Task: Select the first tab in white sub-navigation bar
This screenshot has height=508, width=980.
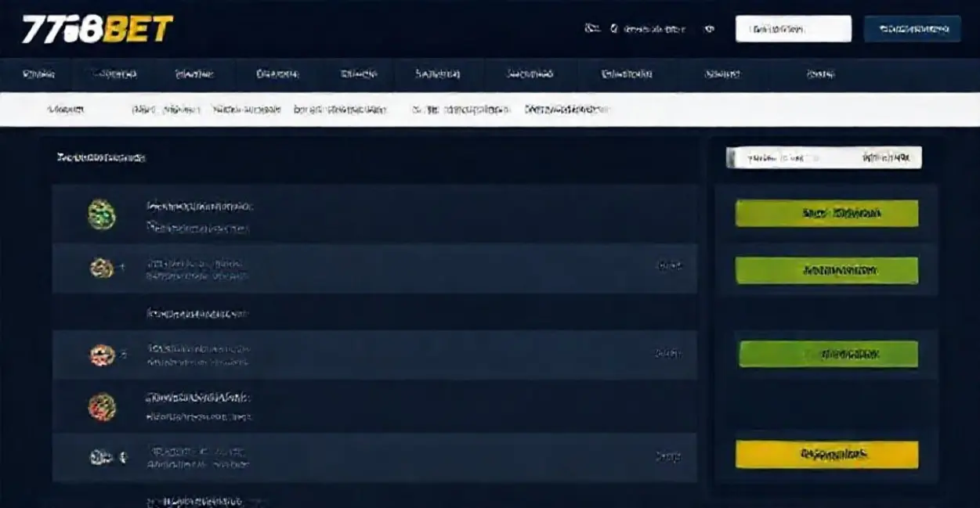Action: coord(66,110)
